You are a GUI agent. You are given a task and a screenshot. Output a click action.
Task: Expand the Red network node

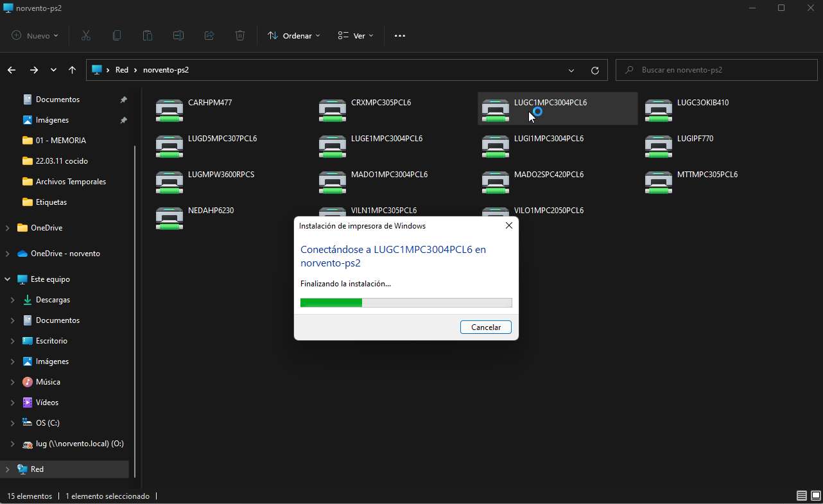(x=7, y=469)
